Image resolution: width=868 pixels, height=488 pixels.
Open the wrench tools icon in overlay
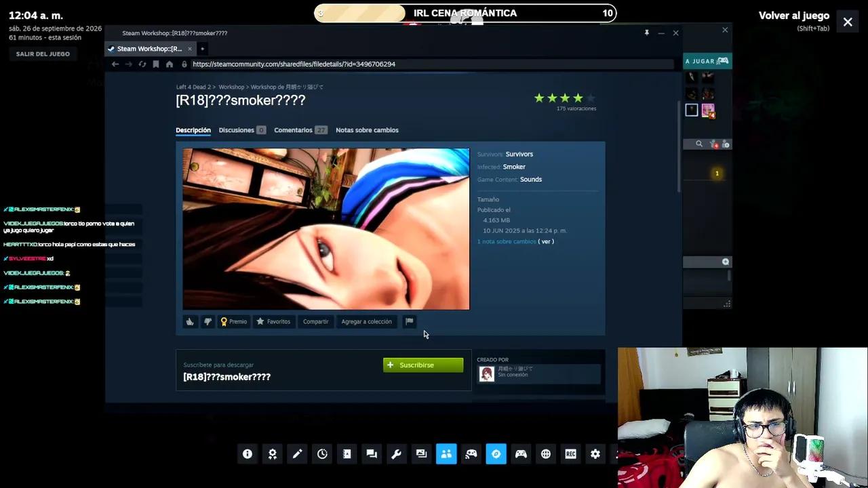[397, 454]
